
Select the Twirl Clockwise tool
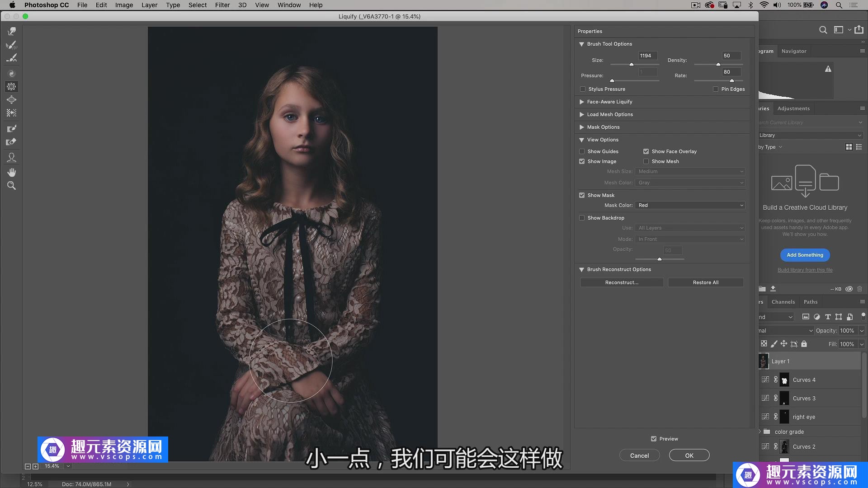coord(12,73)
